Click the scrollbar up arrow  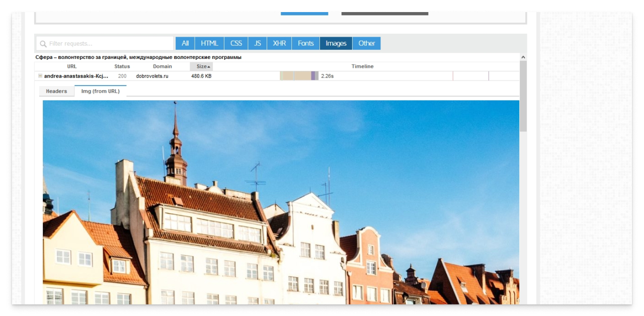coord(523,58)
